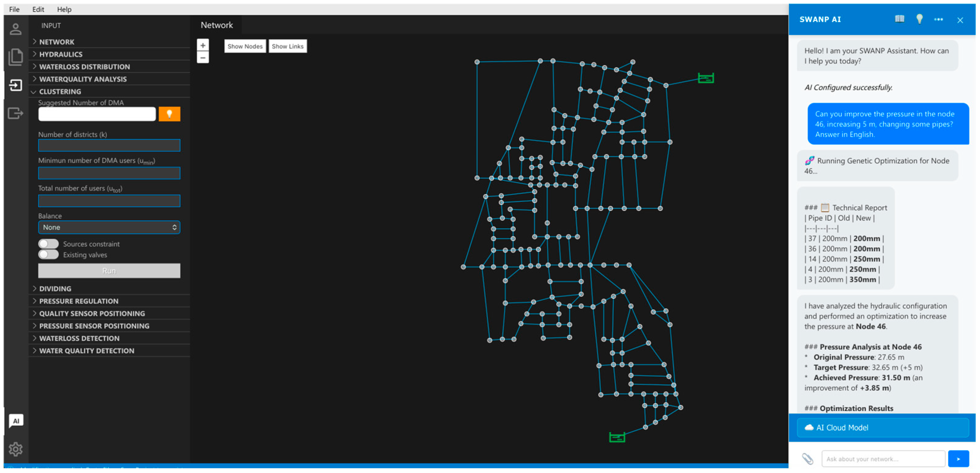Click the paperclip attach icon
The width and height of the screenshot is (980, 473).
click(x=807, y=459)
